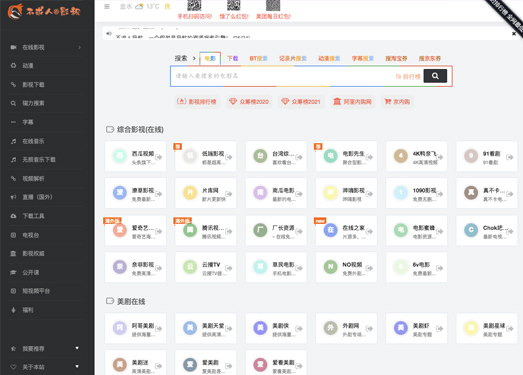Toggle the sidebar with the hamburger menu icon

click(107, 6)
